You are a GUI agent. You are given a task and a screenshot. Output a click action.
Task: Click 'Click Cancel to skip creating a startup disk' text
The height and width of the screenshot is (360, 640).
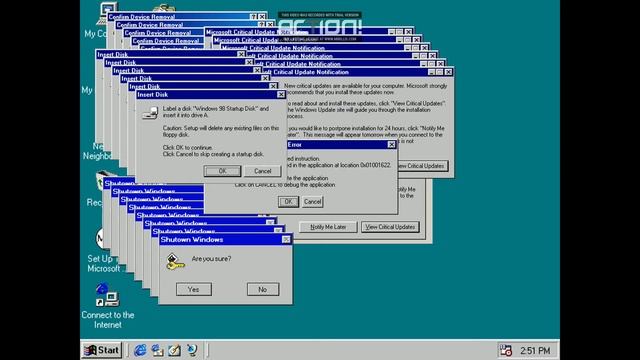pyautogui.click(x=213, y=154)
